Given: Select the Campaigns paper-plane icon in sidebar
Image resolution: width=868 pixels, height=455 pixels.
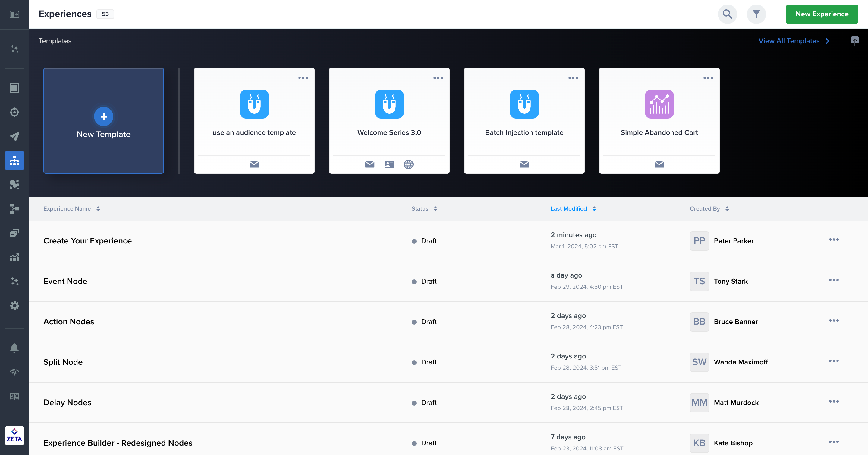Looking at the screenshot, I should point(14,137).
